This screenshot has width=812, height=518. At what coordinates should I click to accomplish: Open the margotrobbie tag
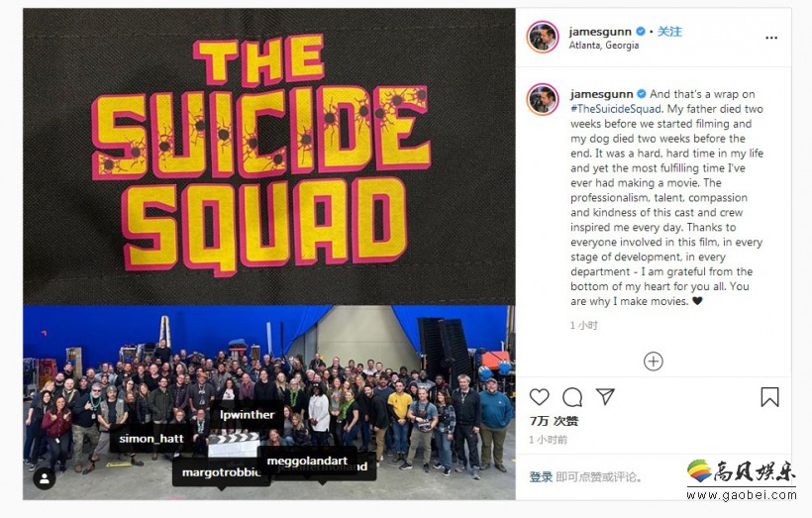click(x=221, y=472)
